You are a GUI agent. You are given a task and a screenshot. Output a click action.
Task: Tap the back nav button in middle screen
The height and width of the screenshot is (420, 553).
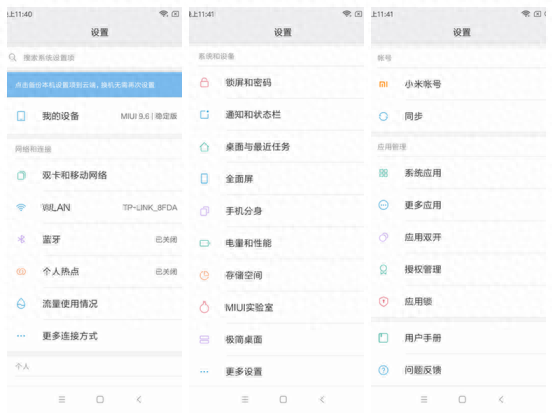[322, 399]
